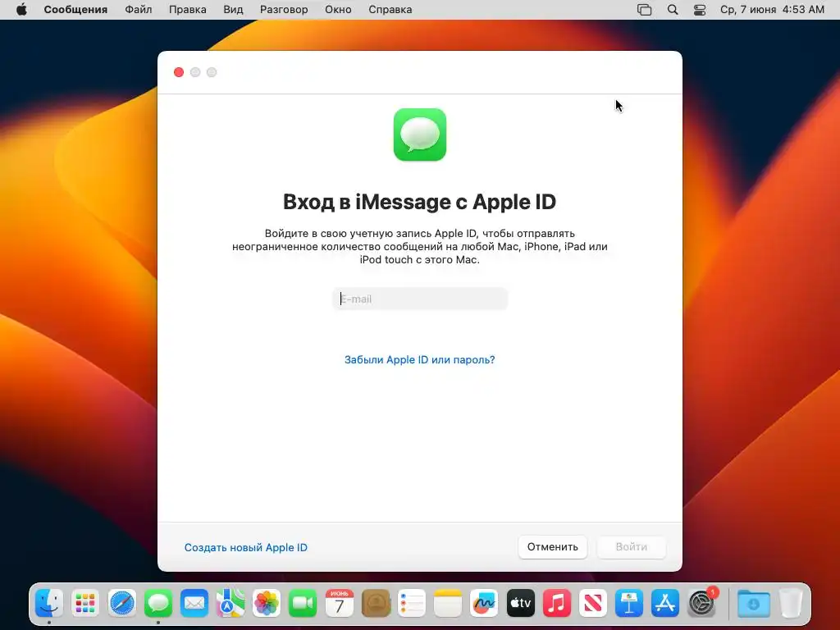
Task: Open Spotlight search in menu bar
Action: [673, 10]
